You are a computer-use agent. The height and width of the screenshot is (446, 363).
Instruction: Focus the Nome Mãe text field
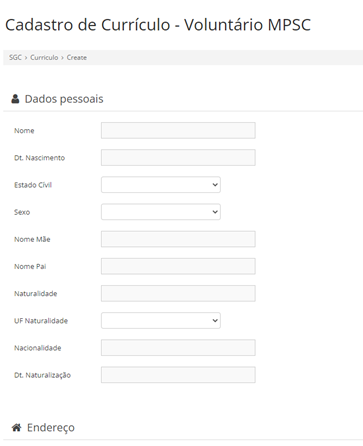pyautogui.click(x=178, y=239)
